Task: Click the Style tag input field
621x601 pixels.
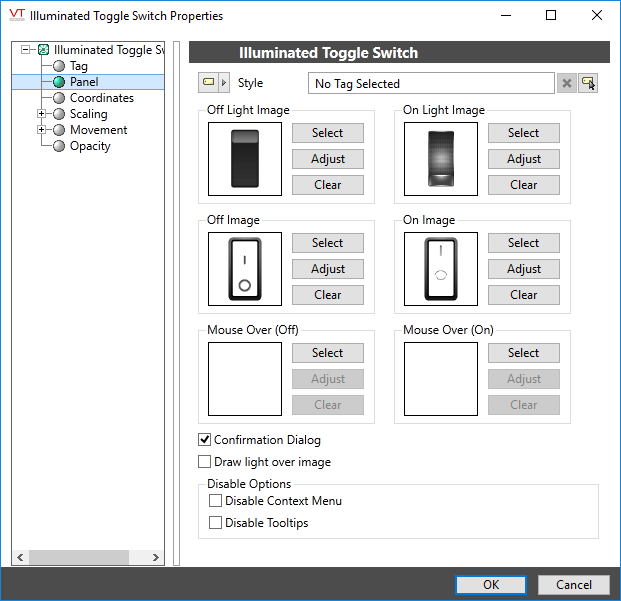Action: click(x=430, y=84)
